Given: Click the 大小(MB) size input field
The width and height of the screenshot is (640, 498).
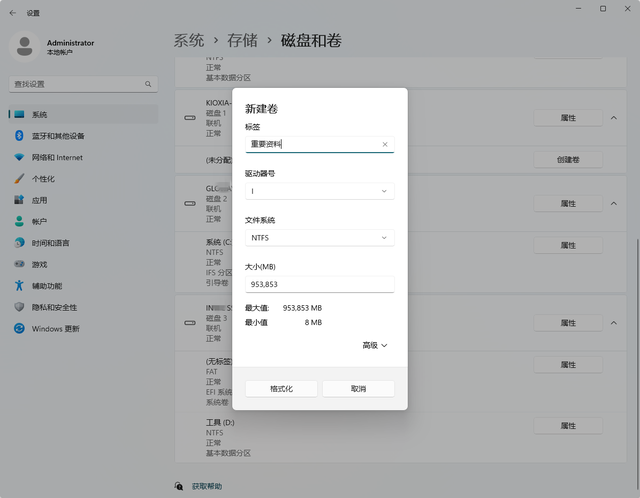Looking at the screenshot, I should 320,284.
